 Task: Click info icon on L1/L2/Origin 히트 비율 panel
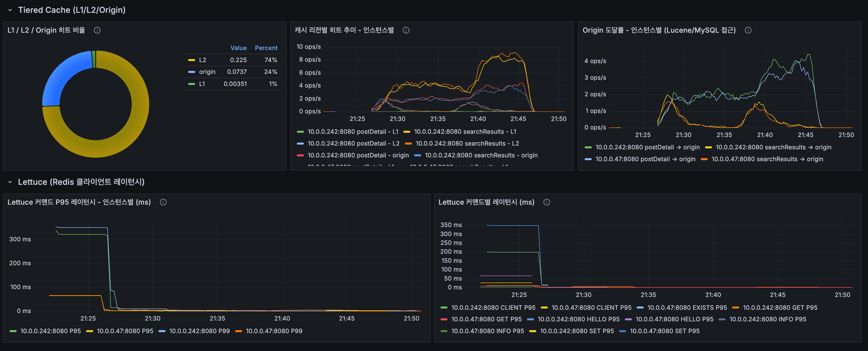coord(97,30)
